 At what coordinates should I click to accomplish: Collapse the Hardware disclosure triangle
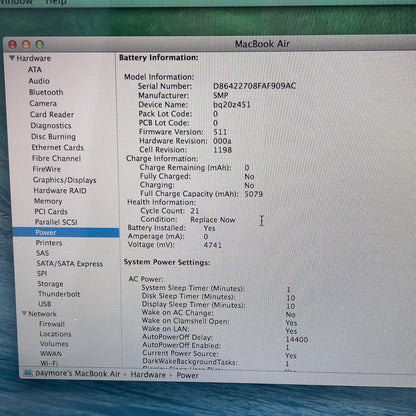(12, 58)
